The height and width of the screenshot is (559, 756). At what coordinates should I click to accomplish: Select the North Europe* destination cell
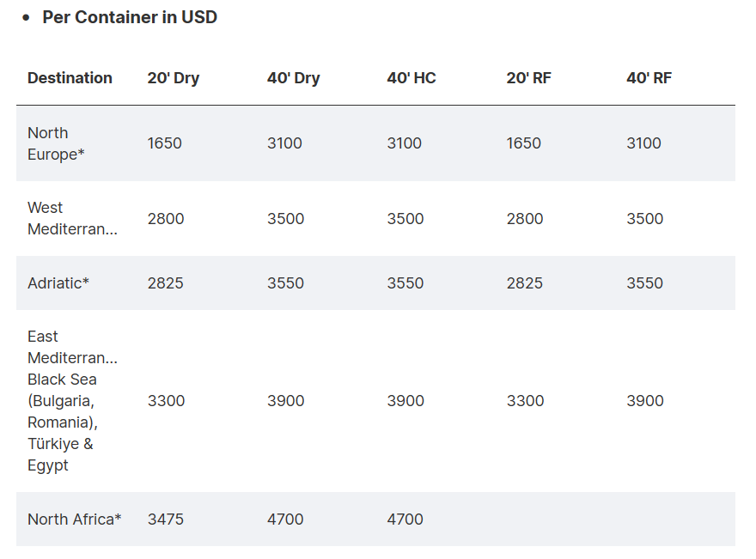tap(56, 143)
